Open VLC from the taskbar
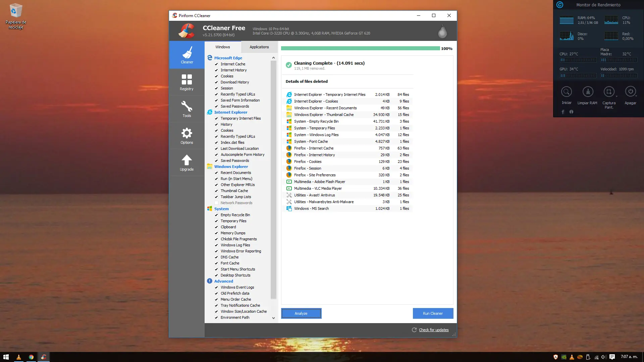The image size is (644, 362). tap(19, 357)
